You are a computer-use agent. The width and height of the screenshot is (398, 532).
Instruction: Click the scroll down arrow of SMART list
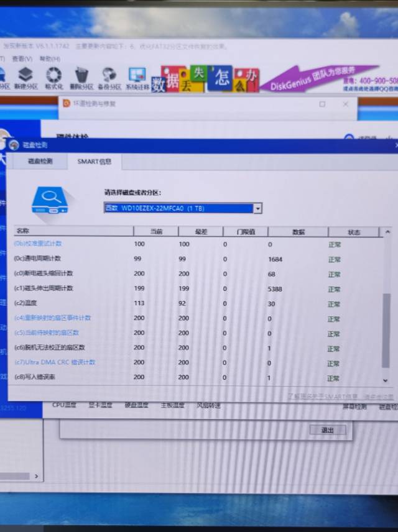pos(386,380)
